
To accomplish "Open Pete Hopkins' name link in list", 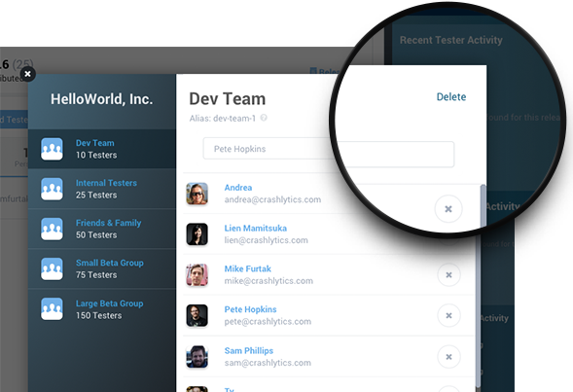I will [250, 309].
